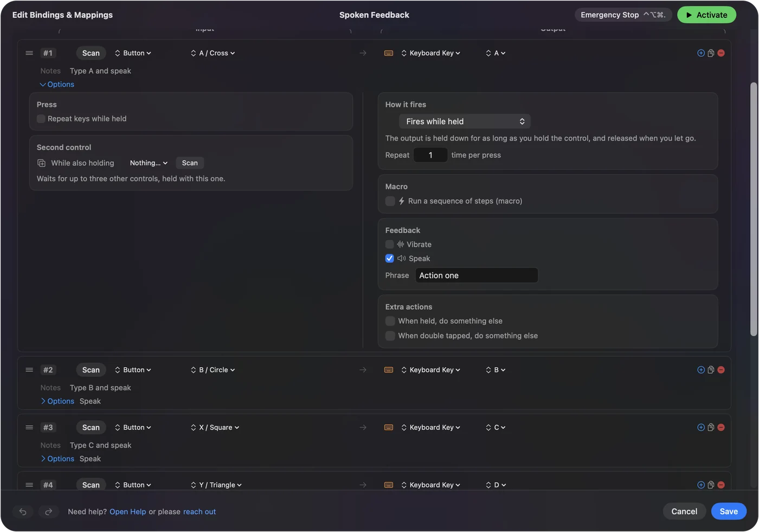
Task: Delete binding row #2
Action: tap(721, 370)
